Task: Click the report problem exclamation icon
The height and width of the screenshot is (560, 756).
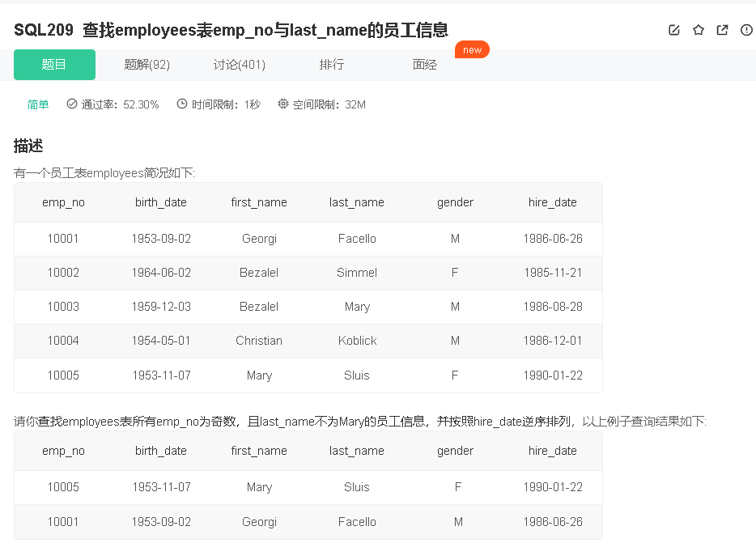Action: (746, 30)
